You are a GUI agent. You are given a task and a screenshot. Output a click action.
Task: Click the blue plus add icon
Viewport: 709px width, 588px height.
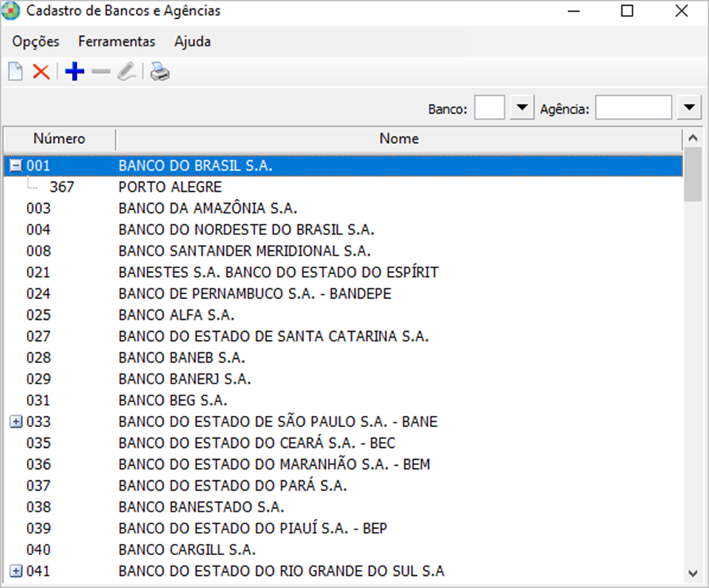pyautogui.click(x=73, y=71)
